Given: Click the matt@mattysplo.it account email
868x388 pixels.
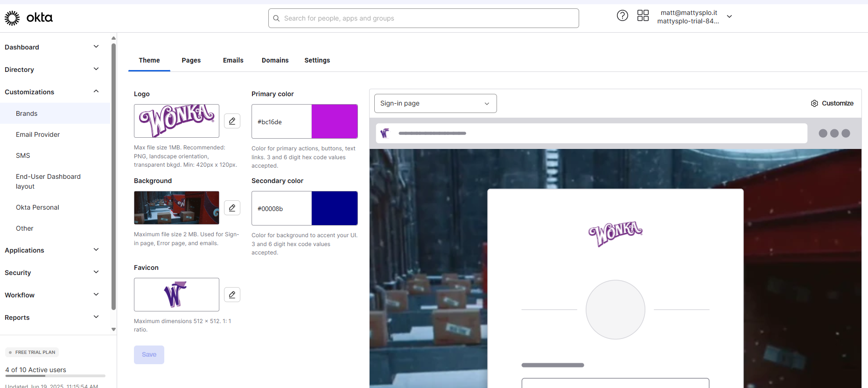Looking at the screenshot, I should pos(689,13).
